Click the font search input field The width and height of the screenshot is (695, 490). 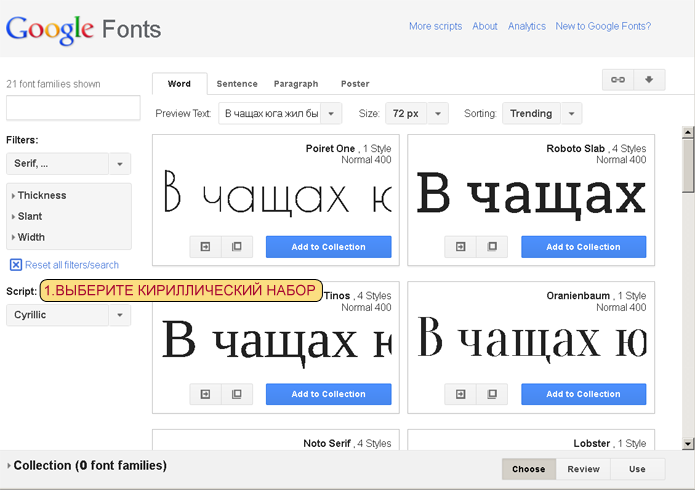[73, 108]
